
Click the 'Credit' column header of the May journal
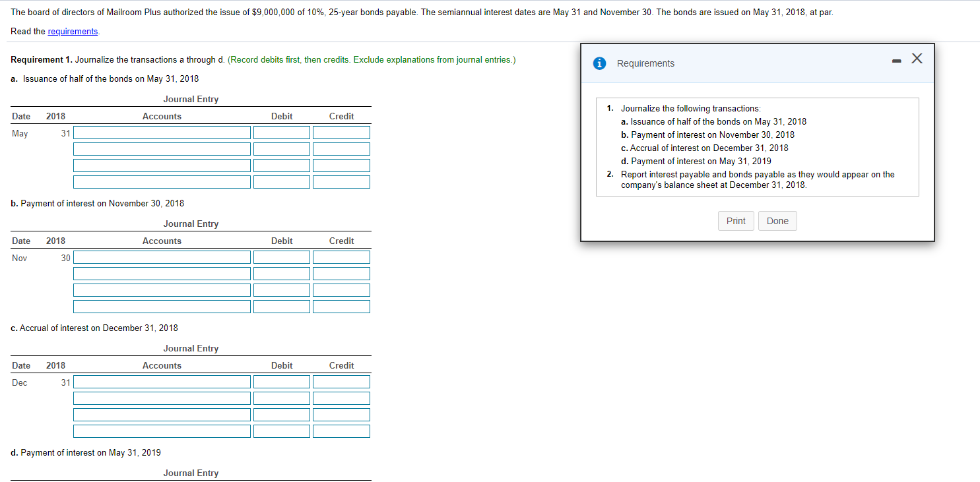coord(341,116)
